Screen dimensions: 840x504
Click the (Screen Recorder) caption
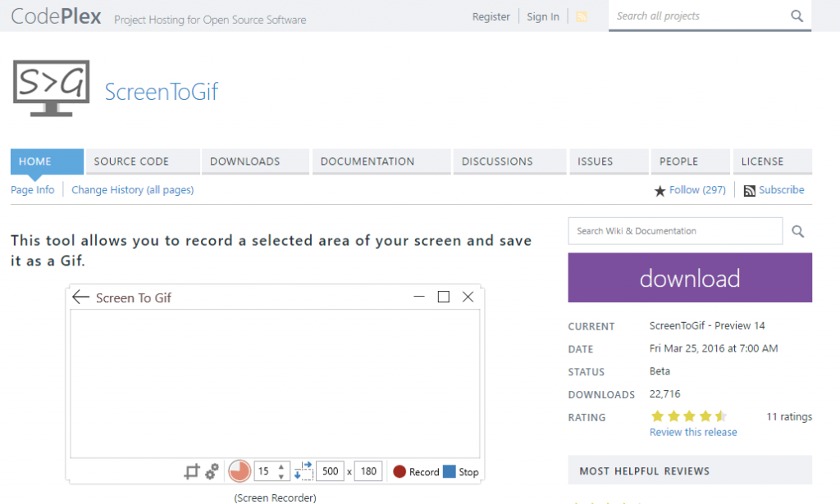pos(275,498)
